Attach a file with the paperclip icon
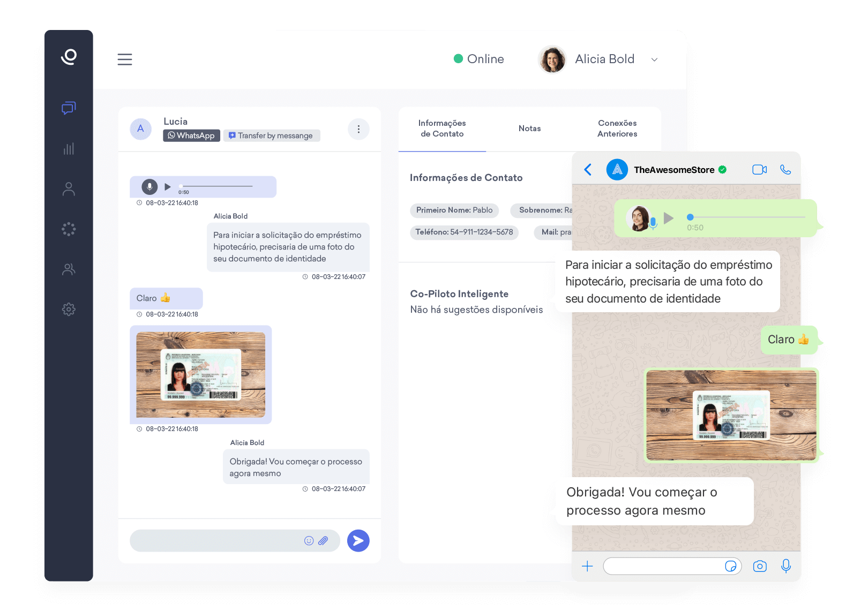Viewport: 868px width, 611px height. 323,541
